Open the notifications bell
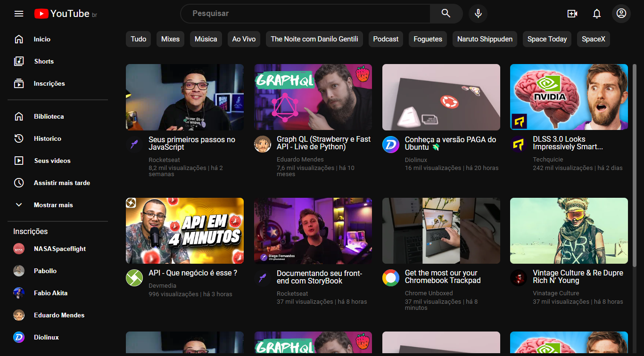Viewport: 644px width, 356px height. [597, 14]
